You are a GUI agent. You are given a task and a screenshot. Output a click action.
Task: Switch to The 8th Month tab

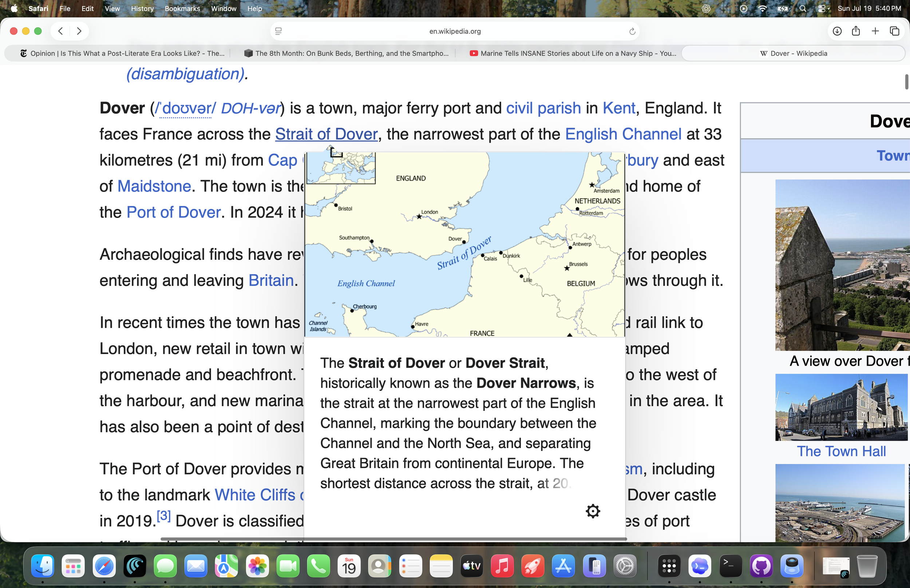tap(346, 53)
